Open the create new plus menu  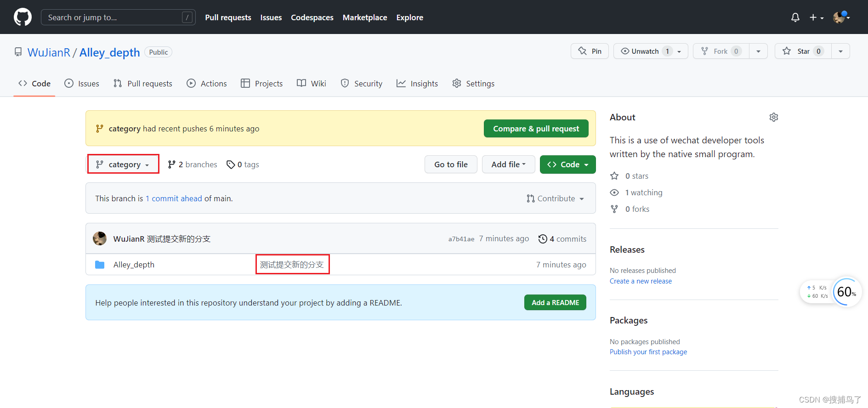pos(817,17)
